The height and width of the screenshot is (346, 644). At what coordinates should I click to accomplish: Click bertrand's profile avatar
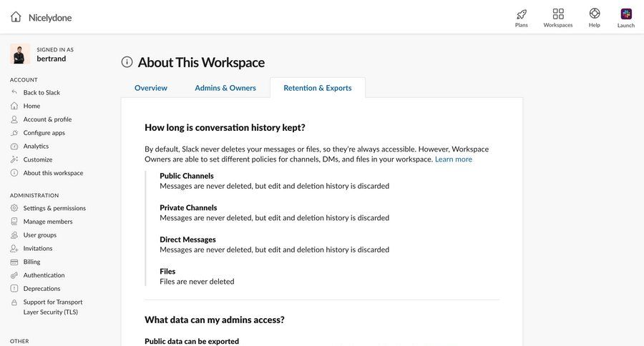coord(20,54)
